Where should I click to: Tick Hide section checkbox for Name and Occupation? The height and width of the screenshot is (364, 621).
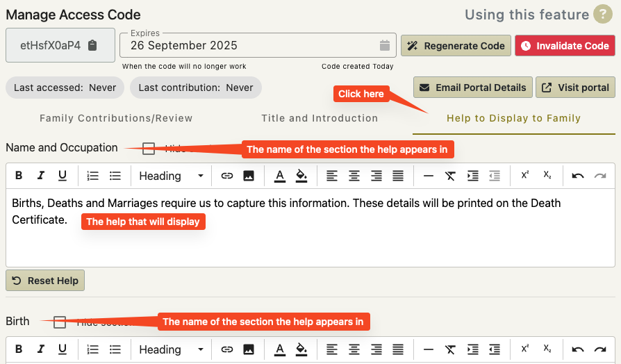(149, 149)
